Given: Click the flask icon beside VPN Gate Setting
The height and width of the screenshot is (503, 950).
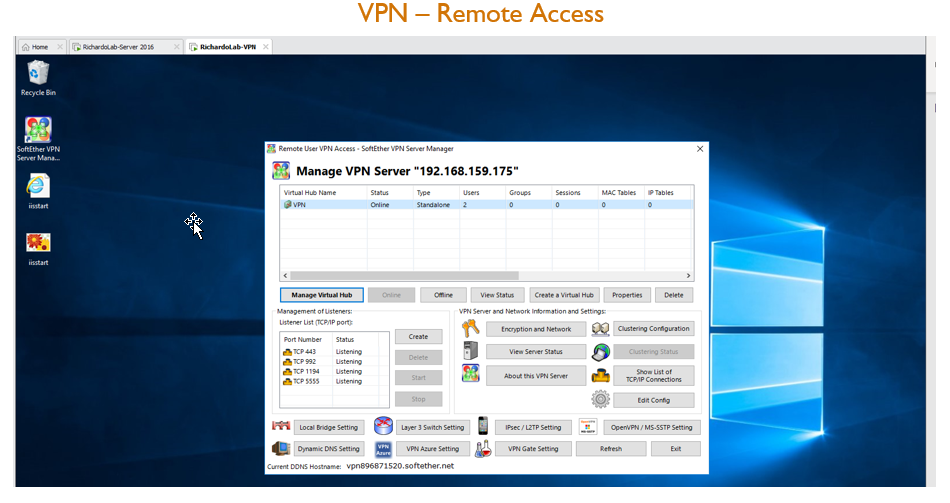Looking at the screenshot, I should click(483, 448).
